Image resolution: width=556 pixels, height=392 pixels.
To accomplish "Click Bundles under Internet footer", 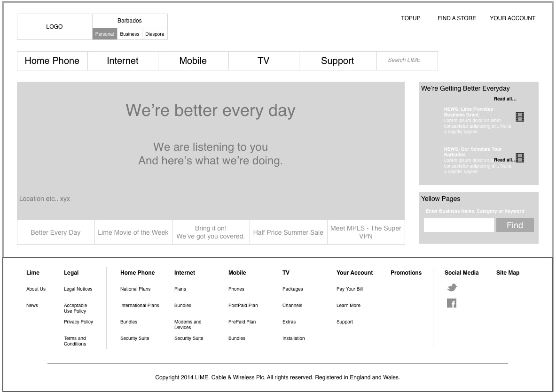I will click(183, 305).
